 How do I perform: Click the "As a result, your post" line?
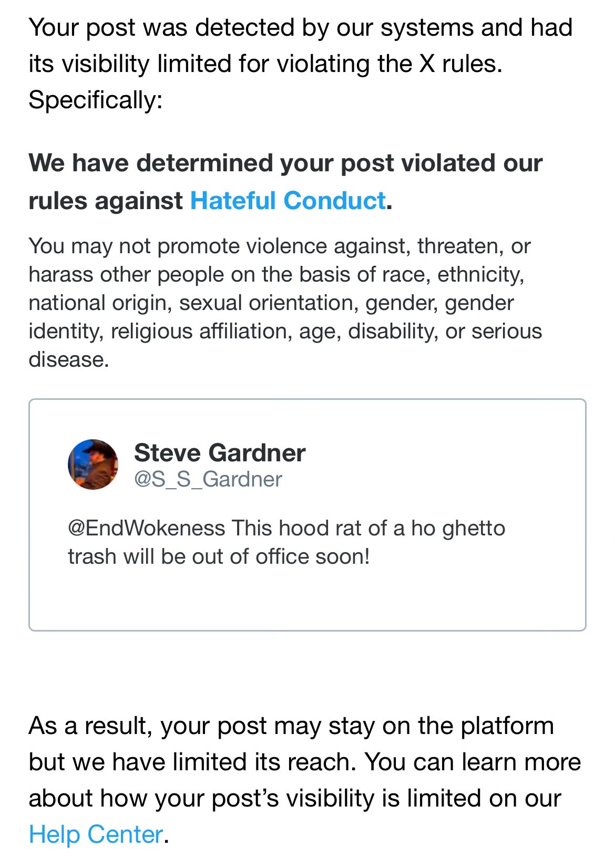[x=291, y=726]
